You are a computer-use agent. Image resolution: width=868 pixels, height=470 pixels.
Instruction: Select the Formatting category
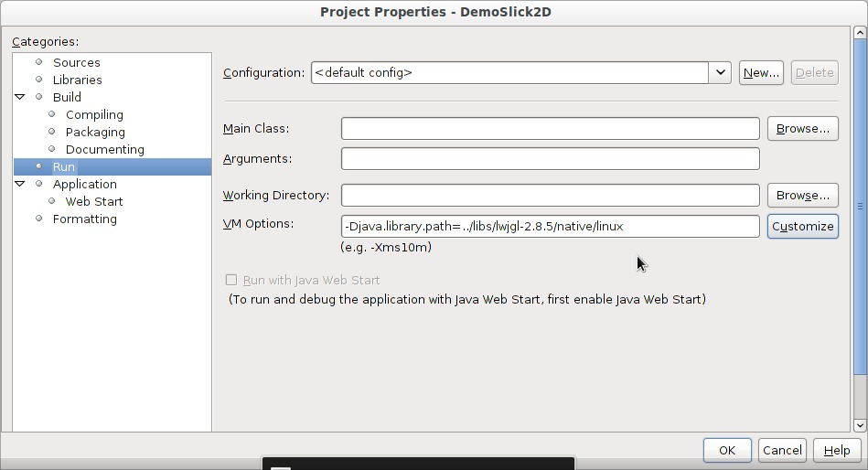click(85, 219)
